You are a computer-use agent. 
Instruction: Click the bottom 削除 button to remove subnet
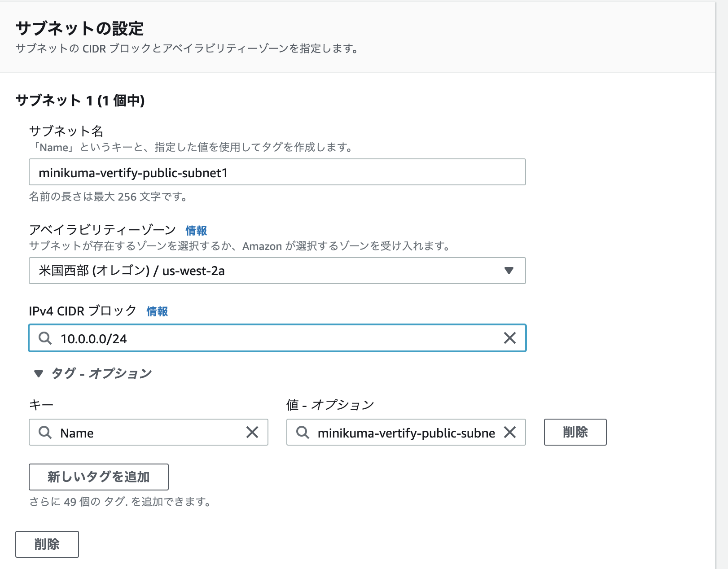pyautogui.click(x=47, y=544)
